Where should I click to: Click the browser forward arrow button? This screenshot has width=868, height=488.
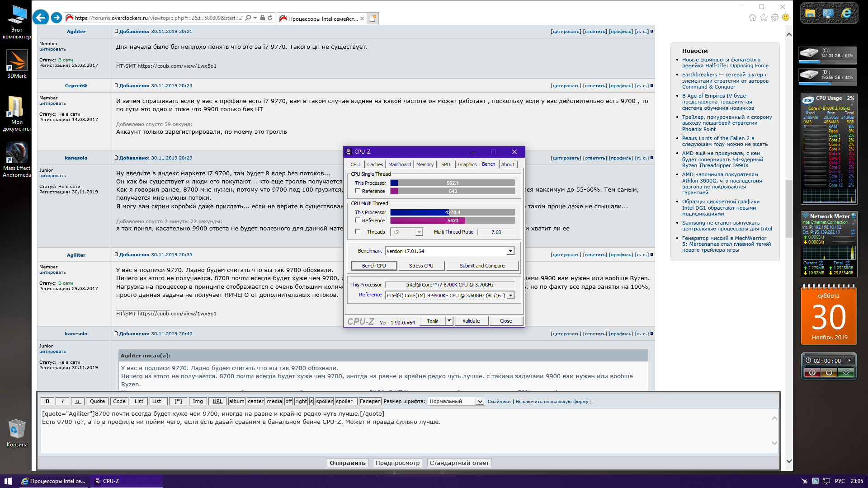pos(57,18)
